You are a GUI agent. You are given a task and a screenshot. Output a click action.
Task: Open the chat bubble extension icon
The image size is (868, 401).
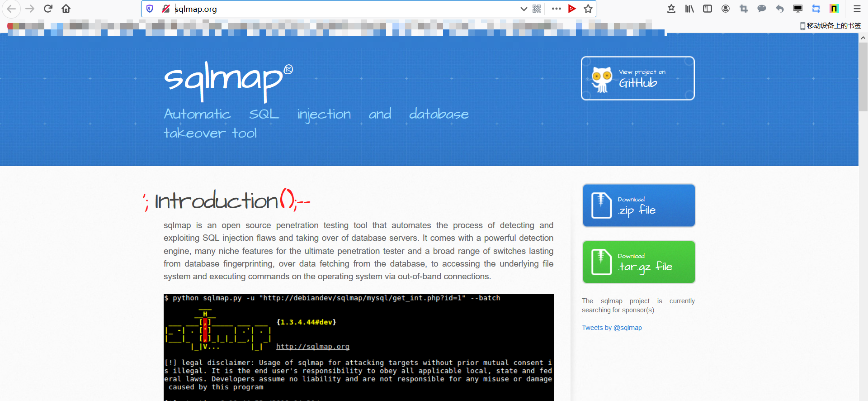point(762,9)
